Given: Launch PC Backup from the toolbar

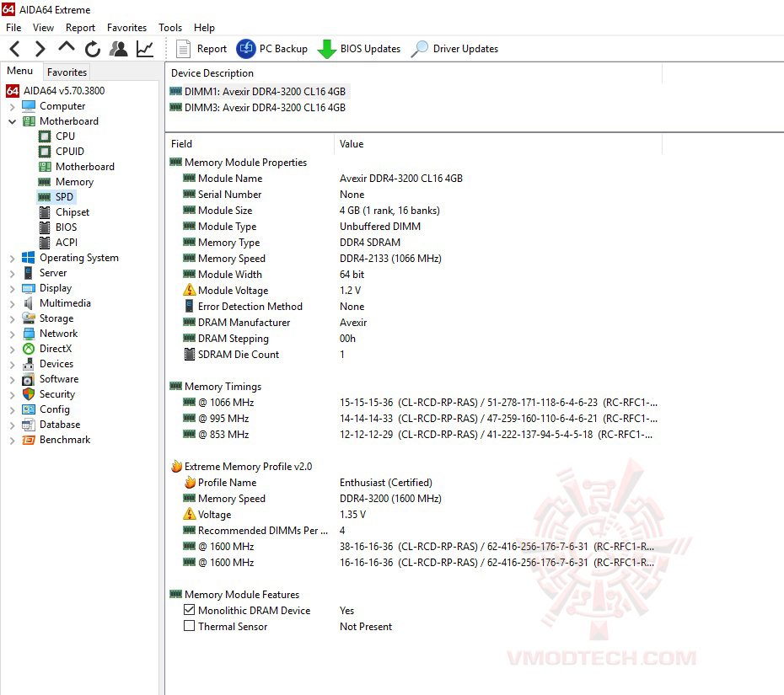Looking at the screenshot, I should [x=272, y=49].
